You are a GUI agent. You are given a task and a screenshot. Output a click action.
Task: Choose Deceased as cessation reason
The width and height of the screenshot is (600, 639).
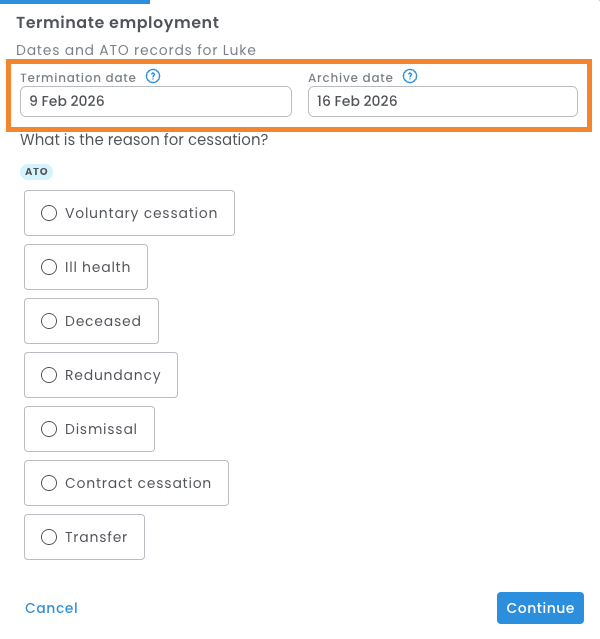(x=91, y=321)
